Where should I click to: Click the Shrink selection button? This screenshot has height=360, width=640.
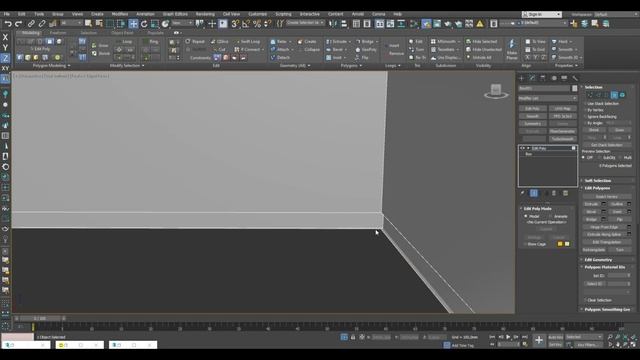(x=594, y=130)
